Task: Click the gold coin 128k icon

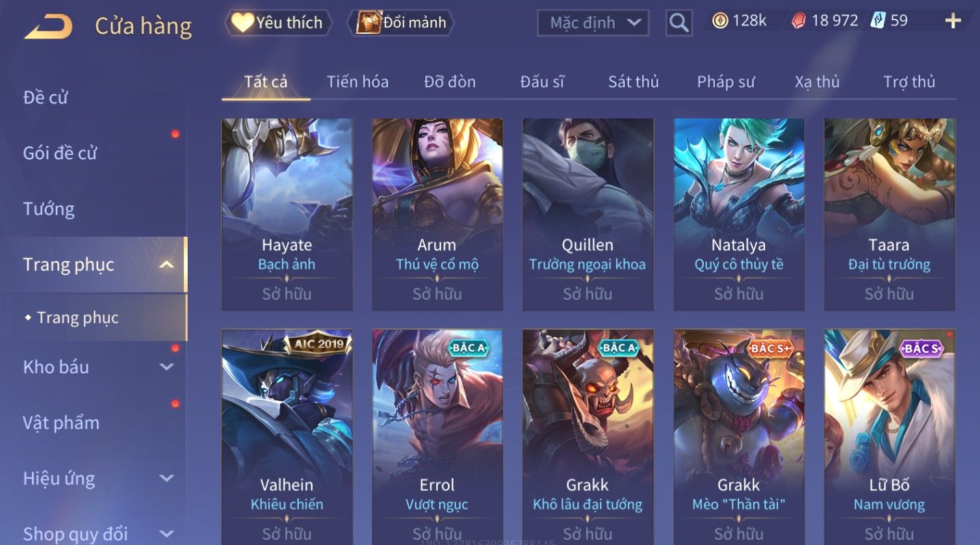Action: point(720,21)
